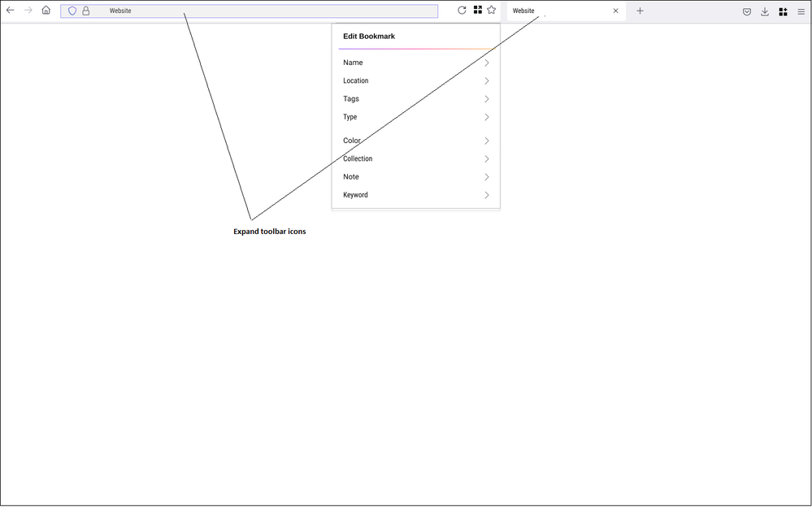Focus the address bar showing Website
Image resolution: width=812 pixels, height=507 pixels.
(268, 11)
